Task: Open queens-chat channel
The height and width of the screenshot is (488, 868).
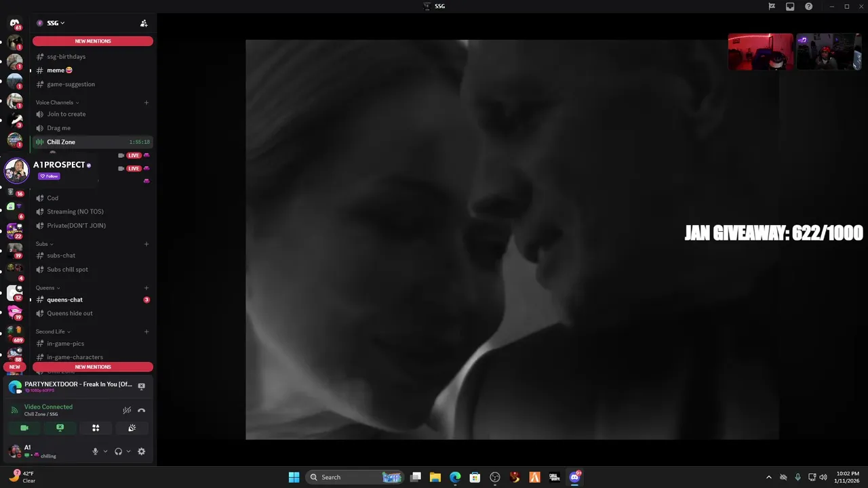Action: click(92, 300)
